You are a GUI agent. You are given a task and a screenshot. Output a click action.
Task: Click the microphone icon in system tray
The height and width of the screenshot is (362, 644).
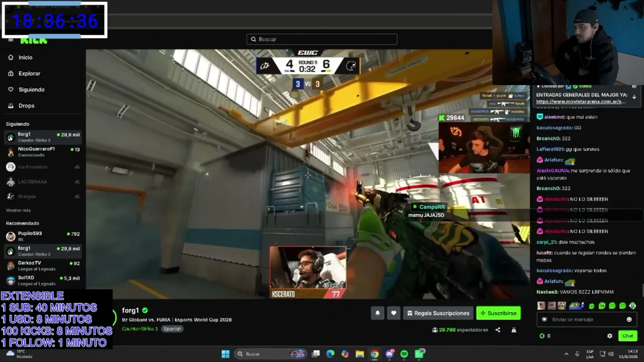pyautogui.click(x=577, y=354)
